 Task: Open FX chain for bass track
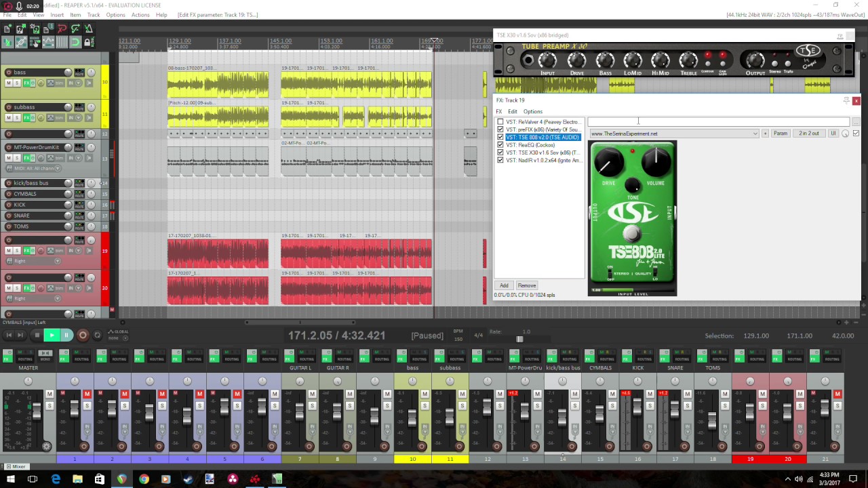click(28, 83)
